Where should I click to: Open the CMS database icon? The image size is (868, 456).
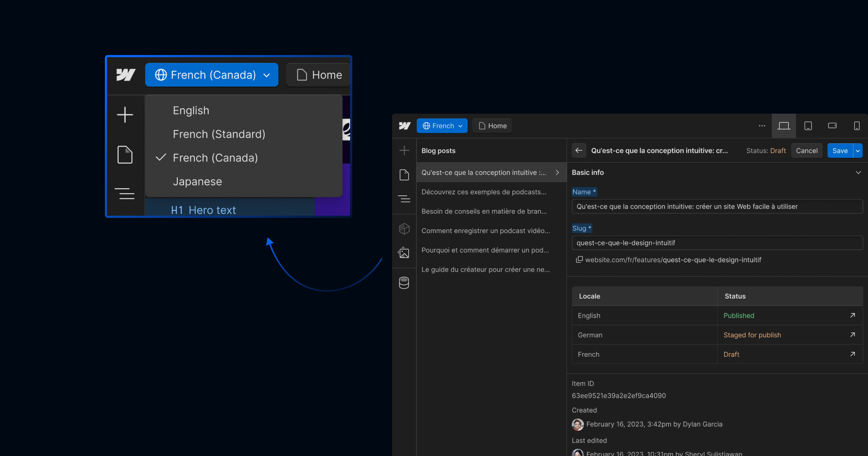[404, 283]
